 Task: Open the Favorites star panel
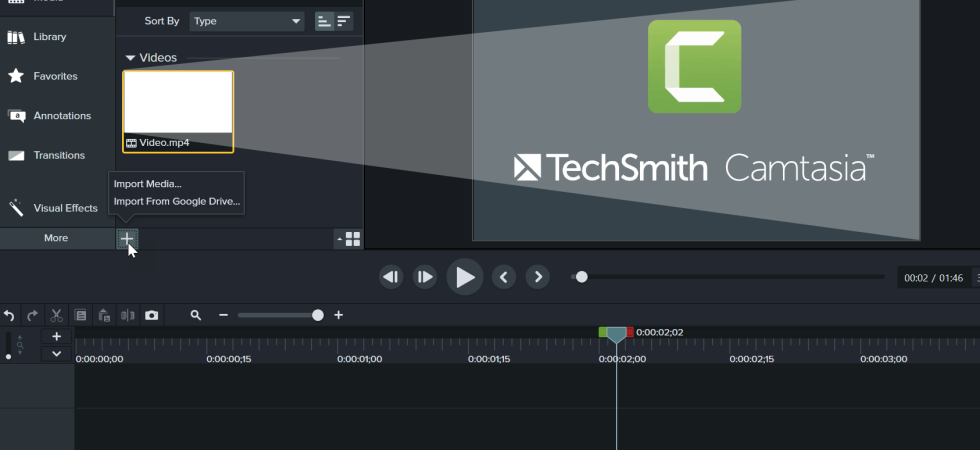pyautogui.click(x=42, y=76)
